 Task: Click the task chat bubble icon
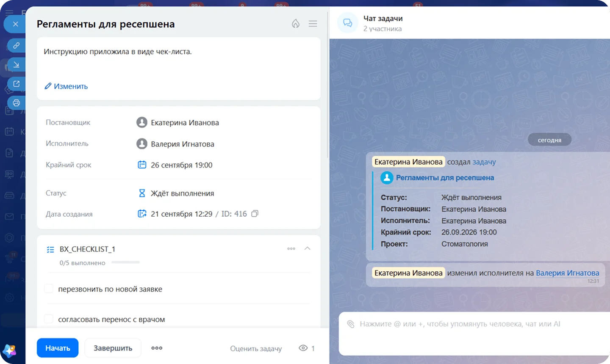(x=347, y=22)
